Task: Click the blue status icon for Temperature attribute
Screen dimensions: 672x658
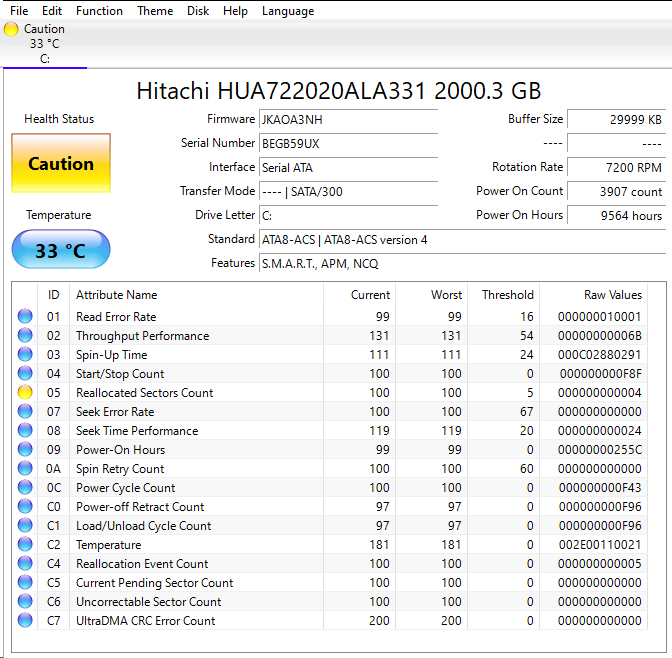Action: click(x=25, y=544)
